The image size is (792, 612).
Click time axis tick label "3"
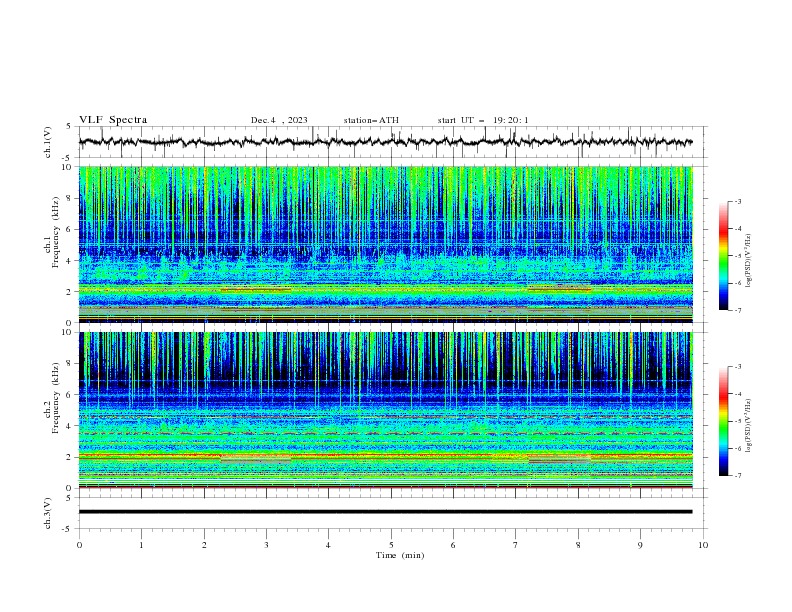(x=266, y=545)
